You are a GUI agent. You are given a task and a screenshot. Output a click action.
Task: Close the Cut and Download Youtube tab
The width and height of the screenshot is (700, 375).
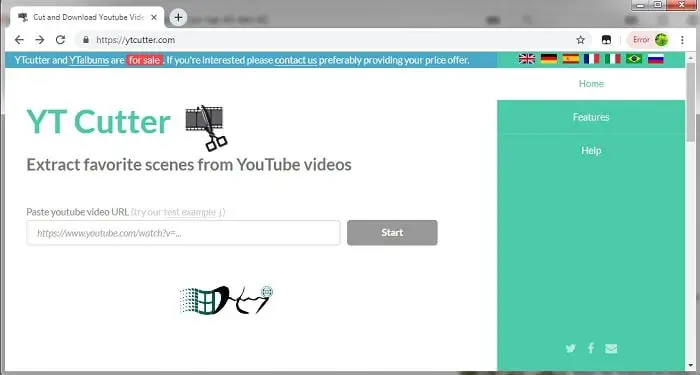154,17
